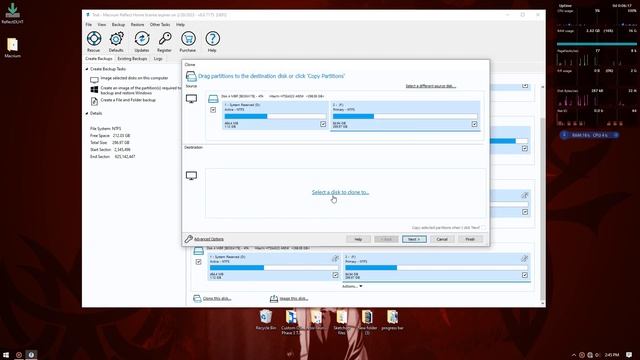Toggle main window partition 2 checkbox

[x=525, y=275]
